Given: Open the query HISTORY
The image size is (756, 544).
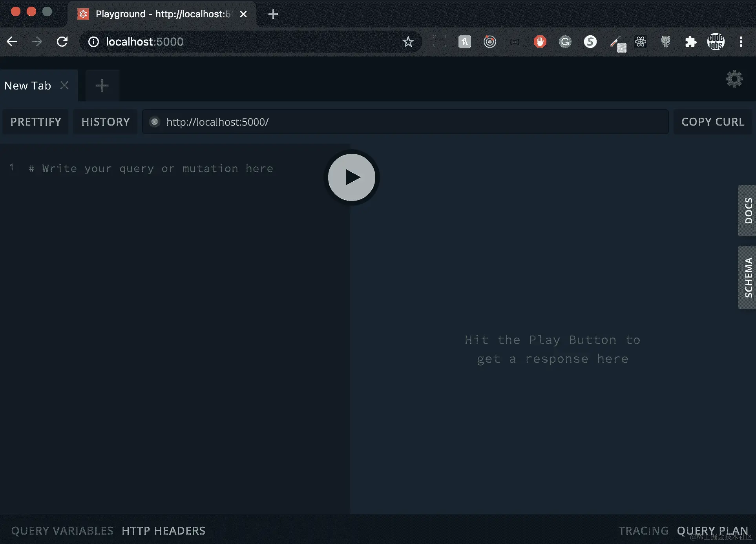Looking at the screenshot, I should pos(106,122).
